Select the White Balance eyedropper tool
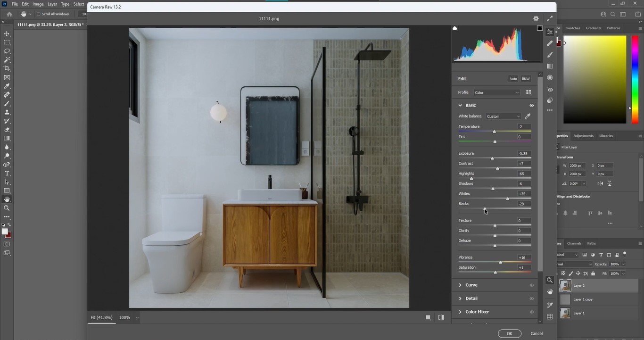This screenshot has width=644, height=340. pos(528,116)
